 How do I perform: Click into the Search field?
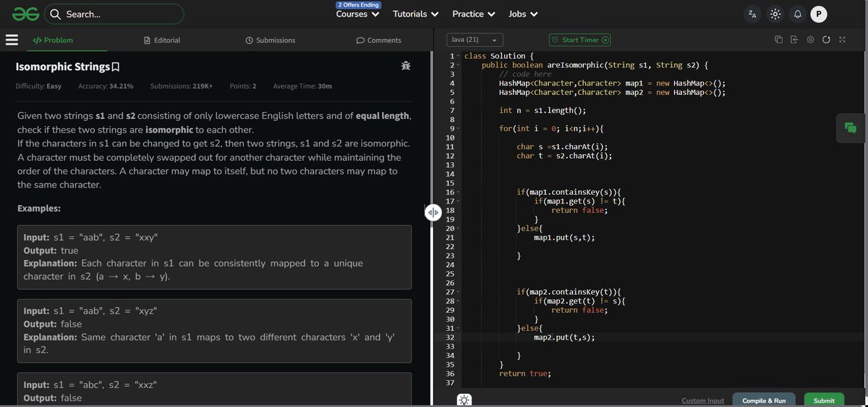pos(114,14)
